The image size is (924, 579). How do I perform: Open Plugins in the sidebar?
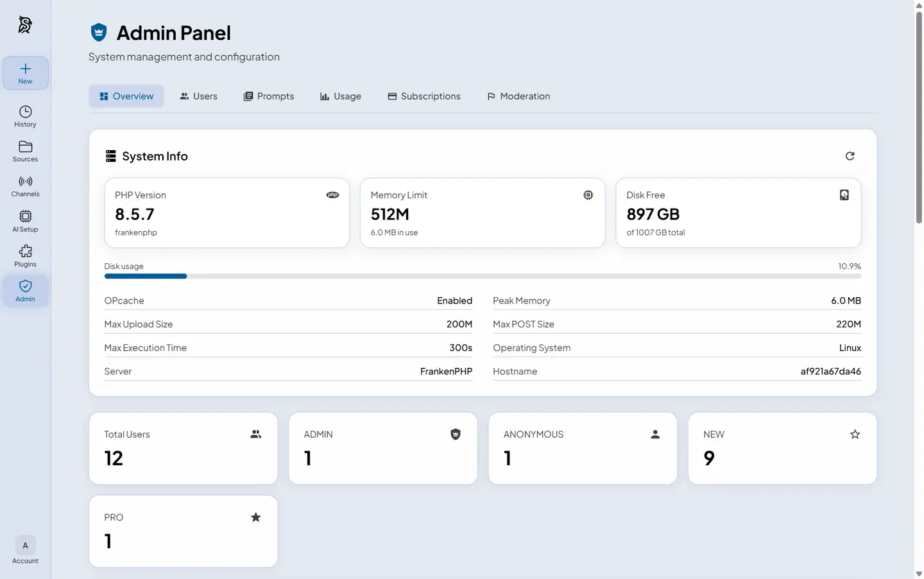click(x=25, y=256)
